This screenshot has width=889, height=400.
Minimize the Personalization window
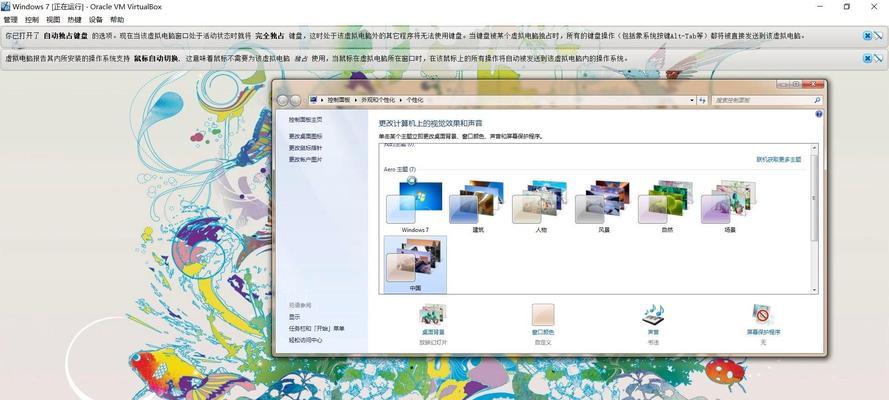783,84
